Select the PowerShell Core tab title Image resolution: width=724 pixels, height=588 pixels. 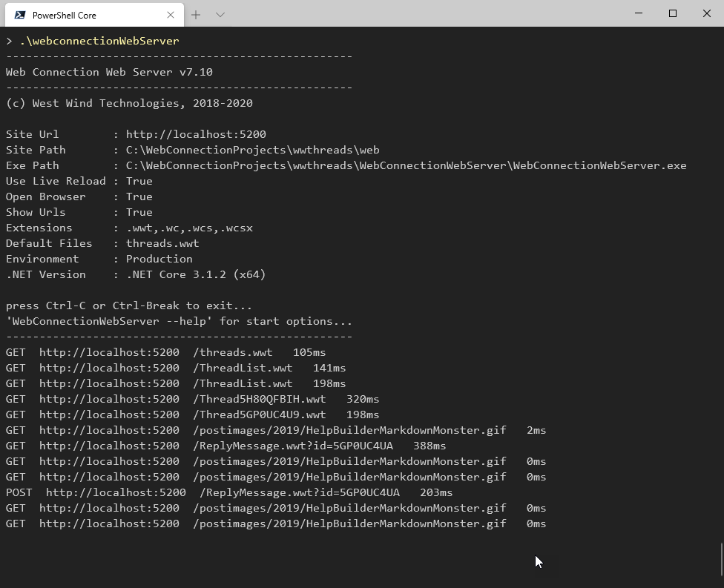[65, 16]
